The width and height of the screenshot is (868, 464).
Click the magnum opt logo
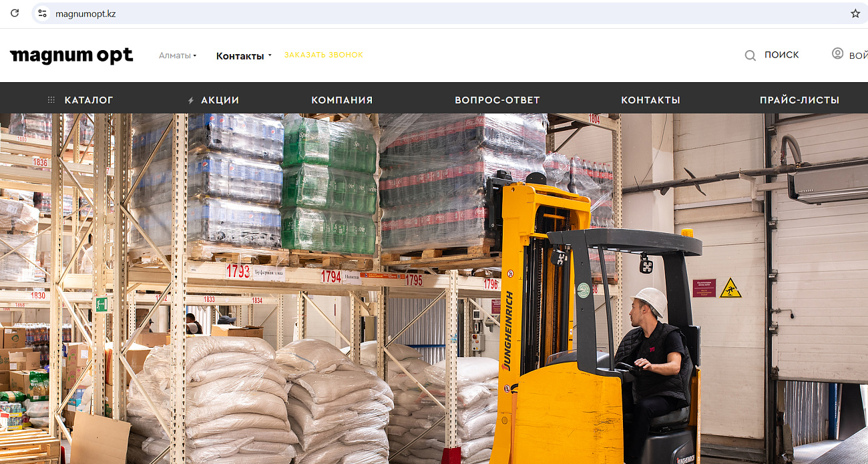pyautogui.click(x=71, y=56)
